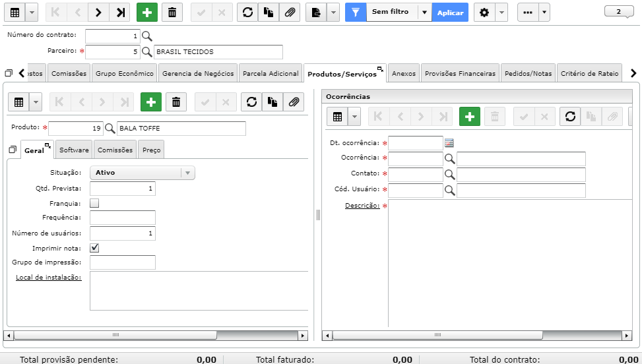Click the top toolbar green add record button
This screenshot has height=364, width=642.
click(x=147, y=13)
